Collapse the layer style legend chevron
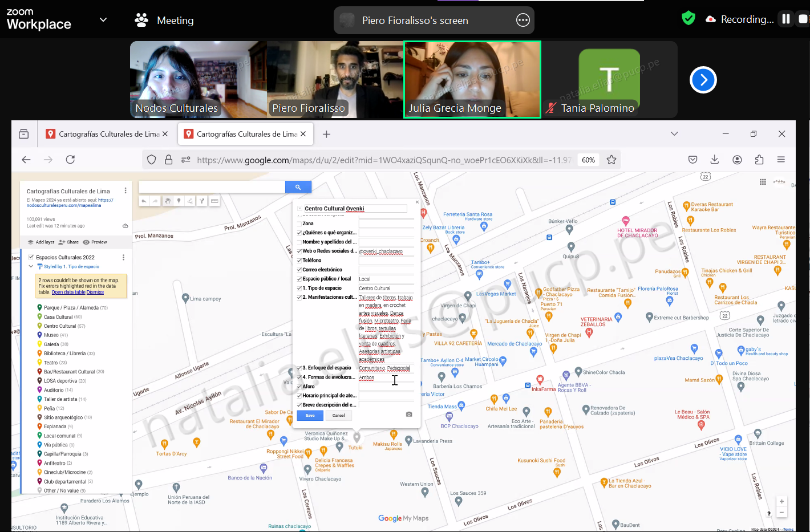The width and height of the screenshot is (810, 532). point(31,266)
